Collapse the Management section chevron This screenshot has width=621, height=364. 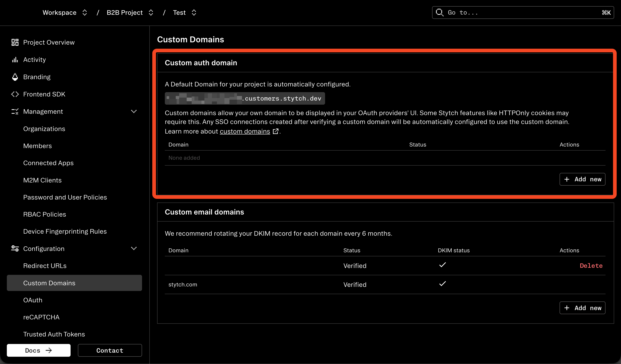(x=134, y=111)
